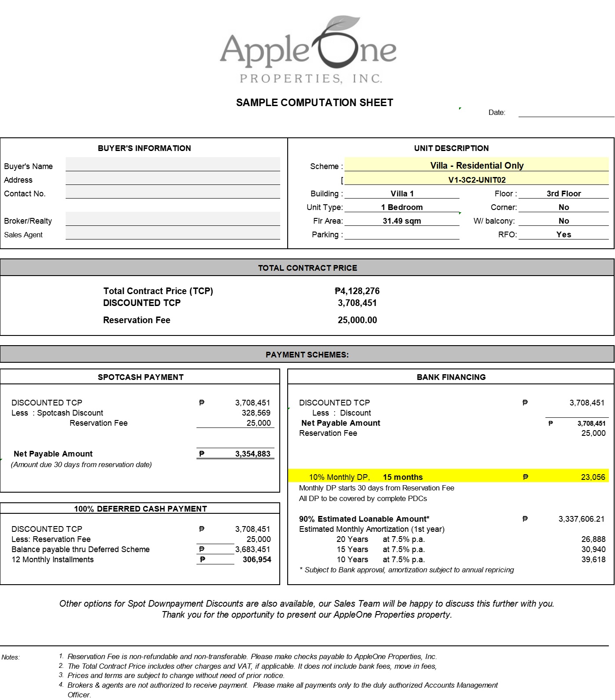Click the "SAMPLE COMPUTATION SHEET" title
The width and height of the screenshot is (615, 700).
tap(315, 103)
